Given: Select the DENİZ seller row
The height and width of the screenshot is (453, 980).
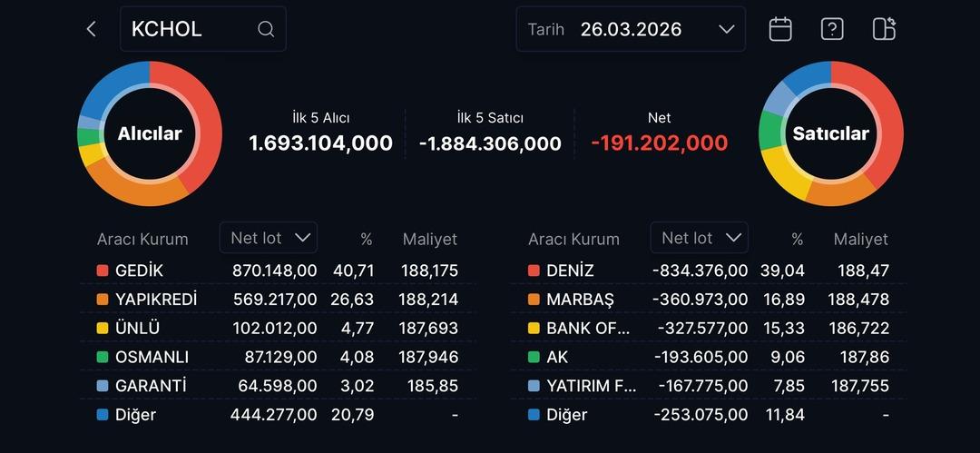Looking at the screenshot, I should pos(708,271).
